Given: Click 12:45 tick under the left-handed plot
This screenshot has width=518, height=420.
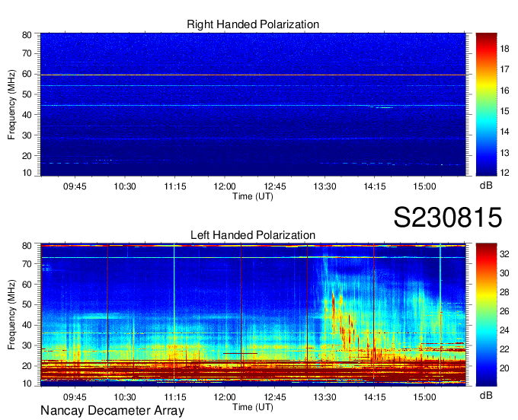Looking at the screenshot, I should (x=275, y=397).
